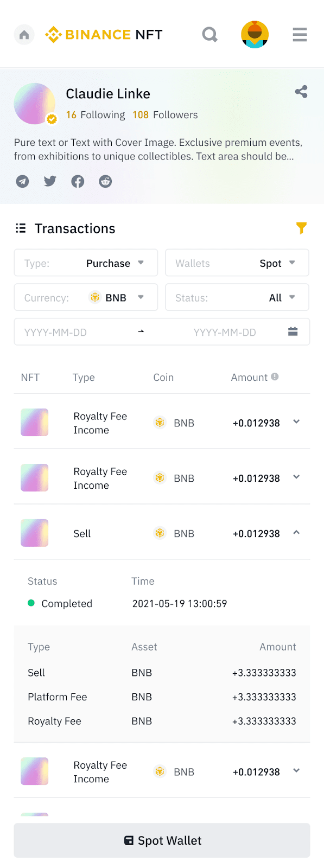Open transaction filters via the funnel icon
Image resolution: width=324 pixels, height=868 pixels.
[x=302, y=228]
